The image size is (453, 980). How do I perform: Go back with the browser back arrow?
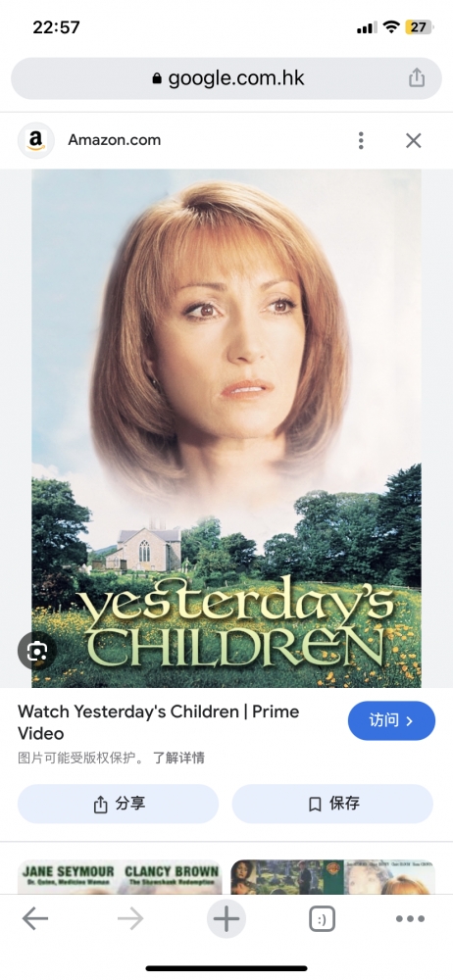[35, 919]
